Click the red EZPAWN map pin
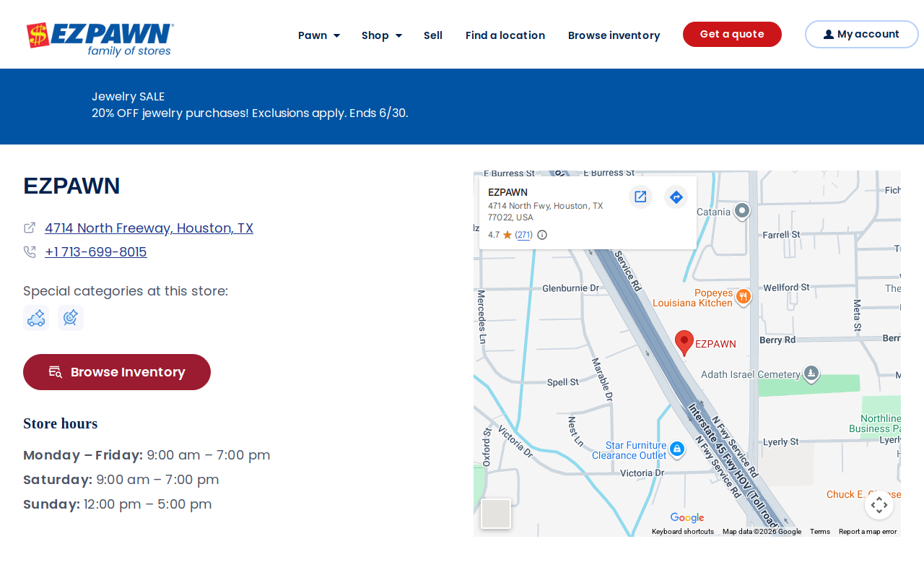This screenshot has width=924, height=578. pyautogui.click(x=684, y=343)
